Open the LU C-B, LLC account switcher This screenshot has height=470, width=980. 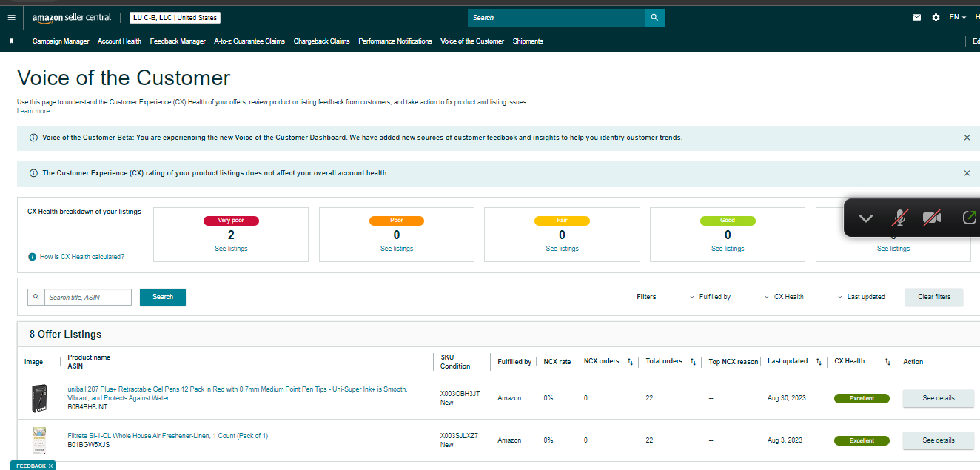[175, 18]
